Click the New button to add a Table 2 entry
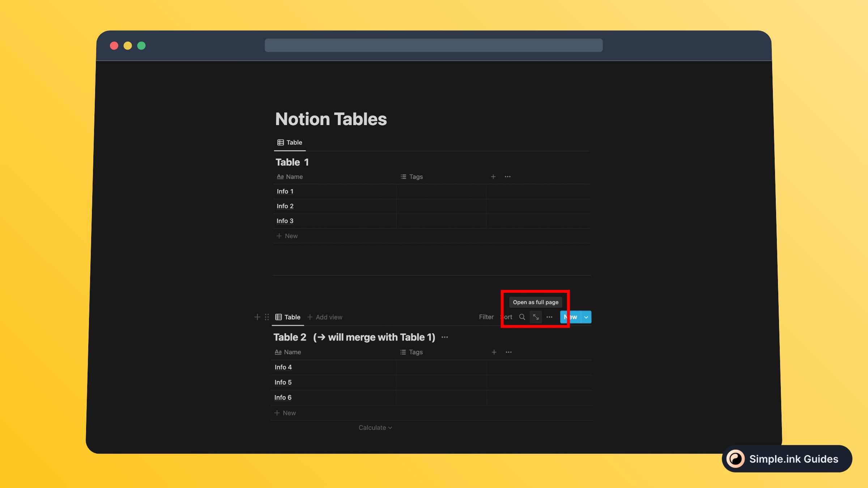Image resolution: width=868 pixels, height=488 pixels. [570, 316]
